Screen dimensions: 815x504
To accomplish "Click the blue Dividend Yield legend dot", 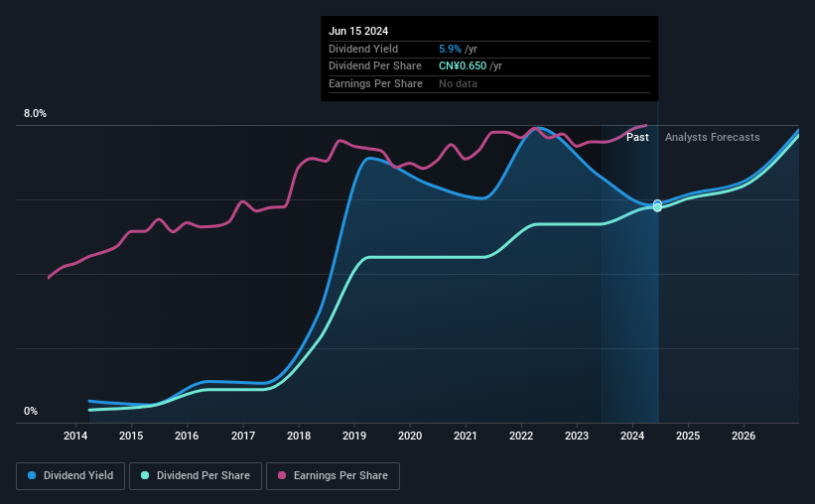I will pyautogui.click(x=32, y=475).
